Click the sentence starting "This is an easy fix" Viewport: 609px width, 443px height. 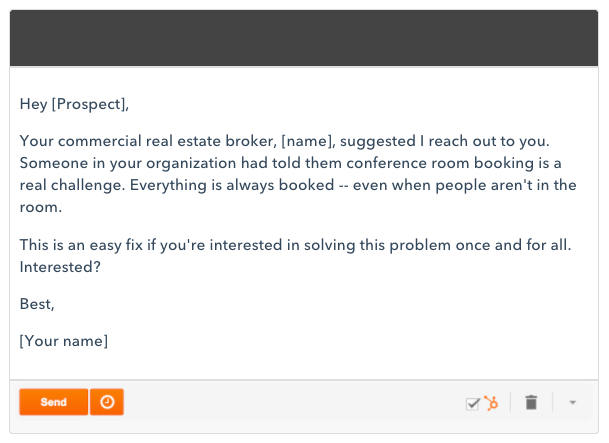(x=295, y=245)
